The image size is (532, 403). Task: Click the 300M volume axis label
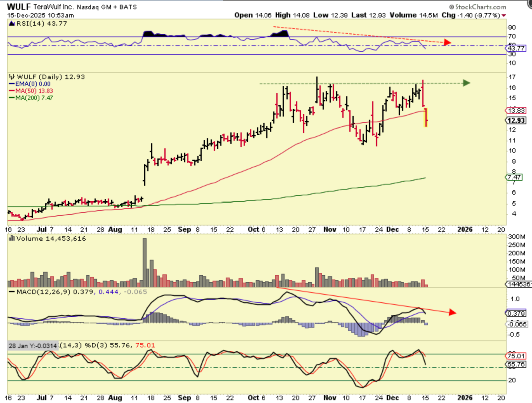[517, 237]
